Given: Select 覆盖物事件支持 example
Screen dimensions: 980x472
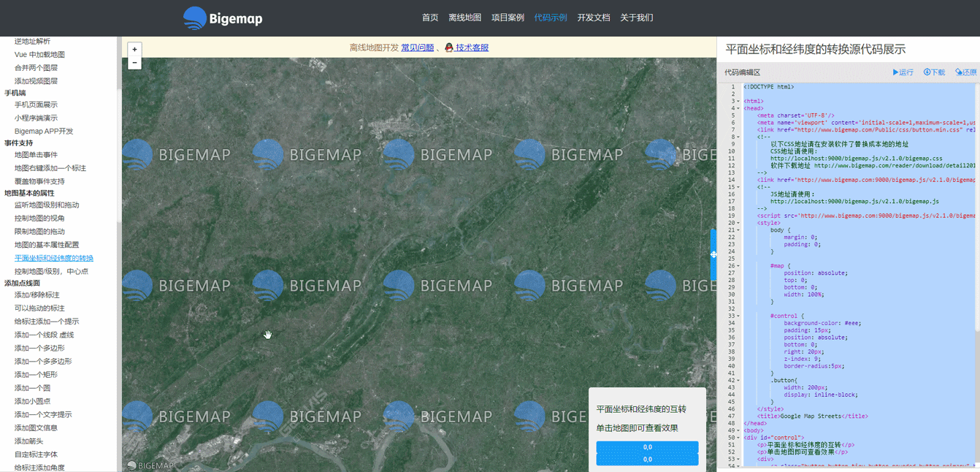Looking at the screenshot, I should [39, 181].
